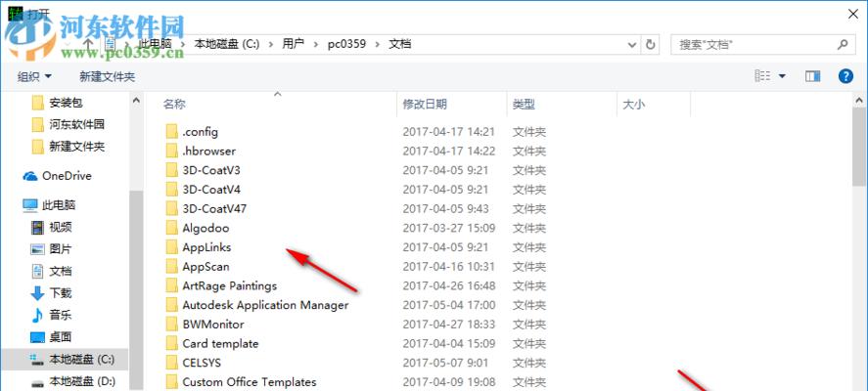Select 此电脑 in the navigation pane
This screenshot has width=868, height=391.
pos(49,205)
